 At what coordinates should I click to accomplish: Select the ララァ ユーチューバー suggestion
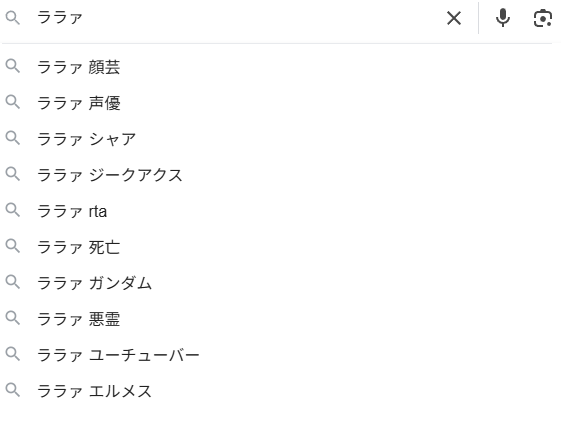pos(277,355)
